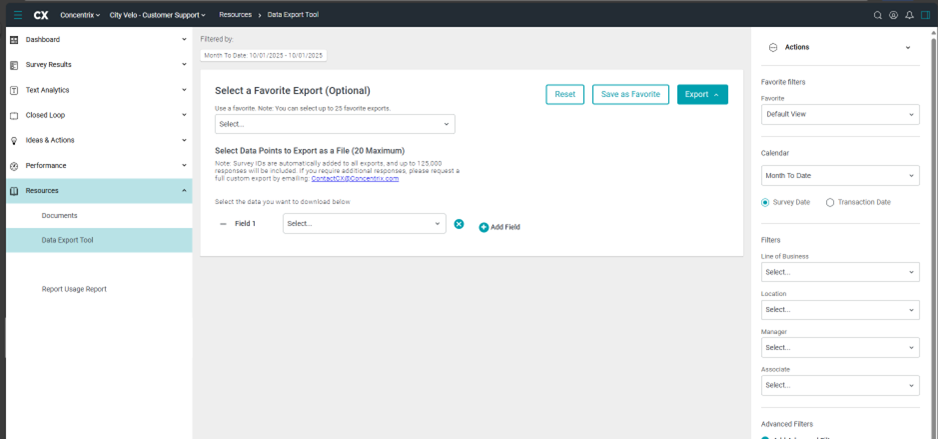Click the CX logo
Screen dimensions: 938x439
[41, 15]
